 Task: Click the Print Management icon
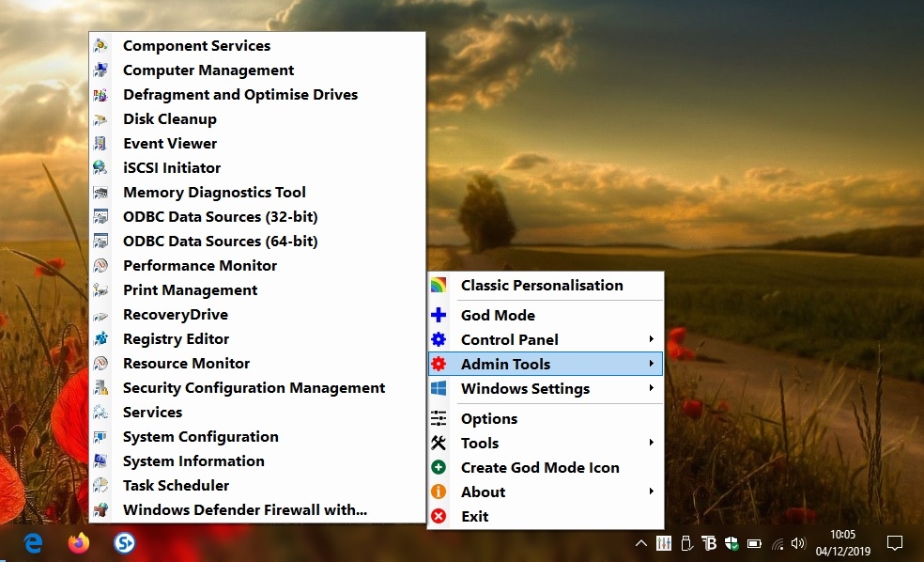pos(100,290)
